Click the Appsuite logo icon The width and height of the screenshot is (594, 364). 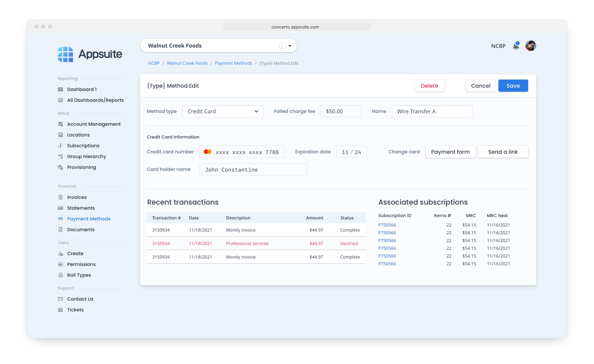tap(65, 54)
